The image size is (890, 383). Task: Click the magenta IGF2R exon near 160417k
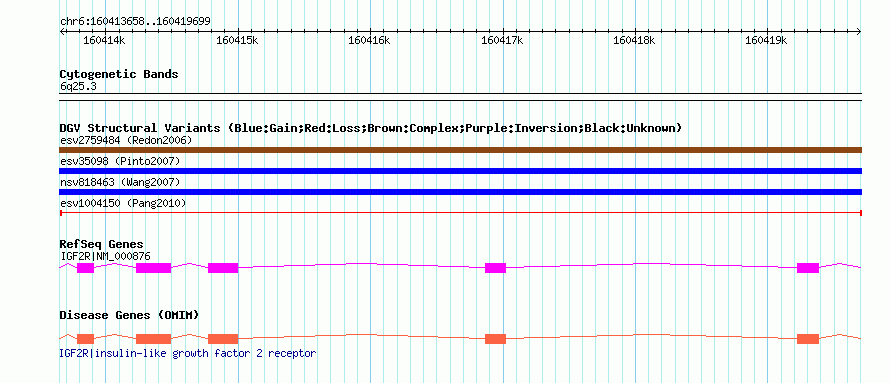click(495, 268)
